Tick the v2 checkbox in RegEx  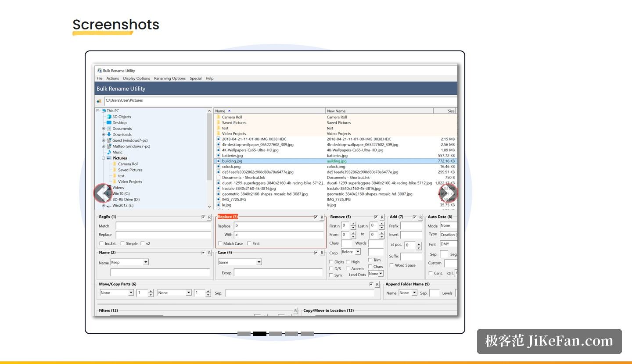[x=143, y=243]
